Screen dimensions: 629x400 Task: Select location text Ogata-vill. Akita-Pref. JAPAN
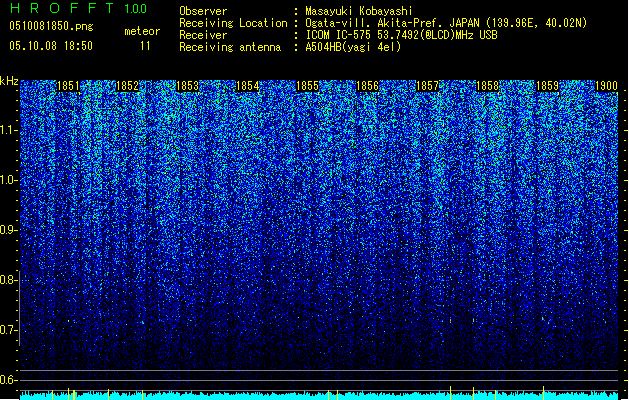392,23
